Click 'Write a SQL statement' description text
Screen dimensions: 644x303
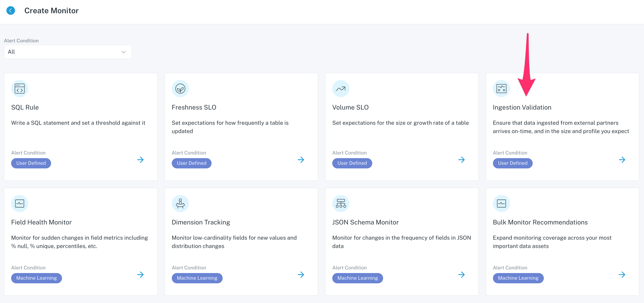point(78,123)
